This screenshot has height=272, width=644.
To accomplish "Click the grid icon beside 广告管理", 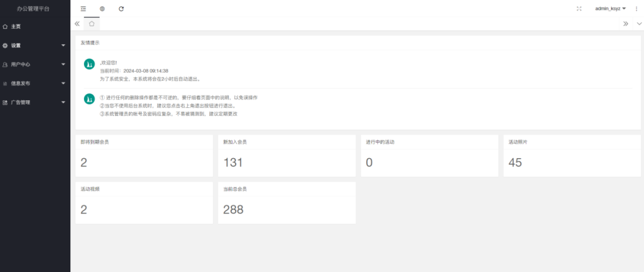I will coord(5,103).
